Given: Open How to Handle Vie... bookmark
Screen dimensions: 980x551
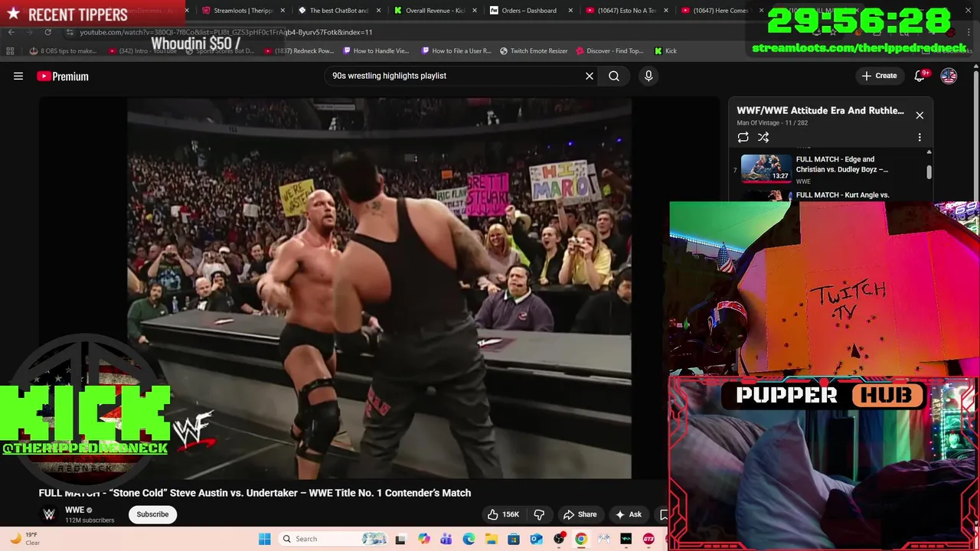Looking at the screenshot, I should 376,51.
